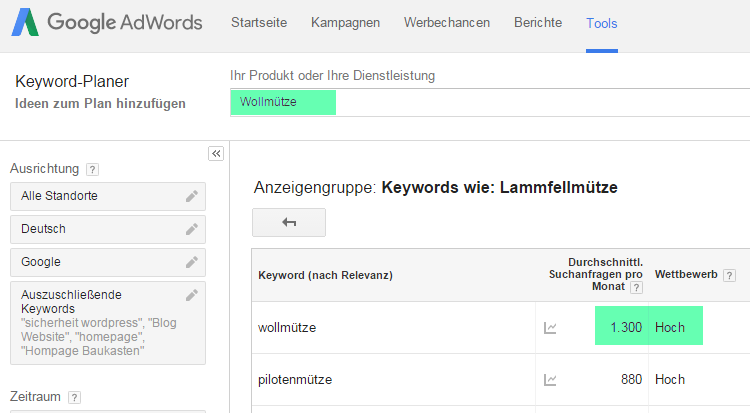Go back with the arrow button
750x413 pixels.
click(x=289, y=223)
